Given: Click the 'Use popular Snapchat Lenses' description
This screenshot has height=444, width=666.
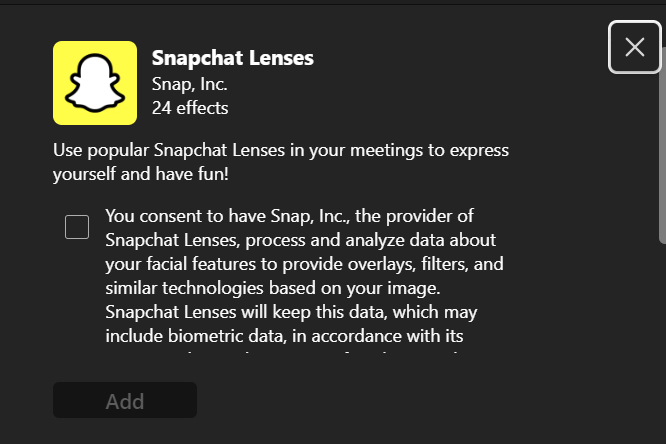Looking at the screenshot, I should pos(281,151).
